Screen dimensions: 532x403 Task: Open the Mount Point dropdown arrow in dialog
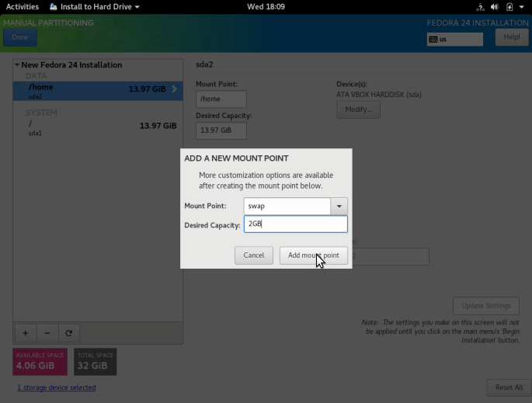tap(339, 206)
